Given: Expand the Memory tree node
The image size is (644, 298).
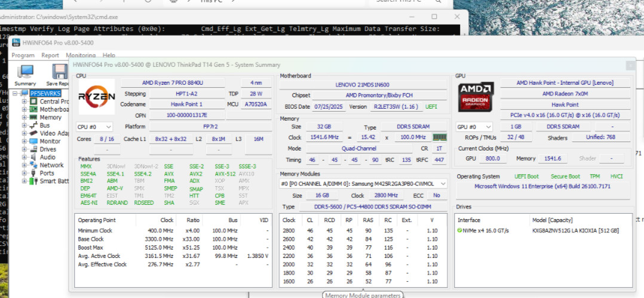Looking at the screenshot, I should point(24,118).
